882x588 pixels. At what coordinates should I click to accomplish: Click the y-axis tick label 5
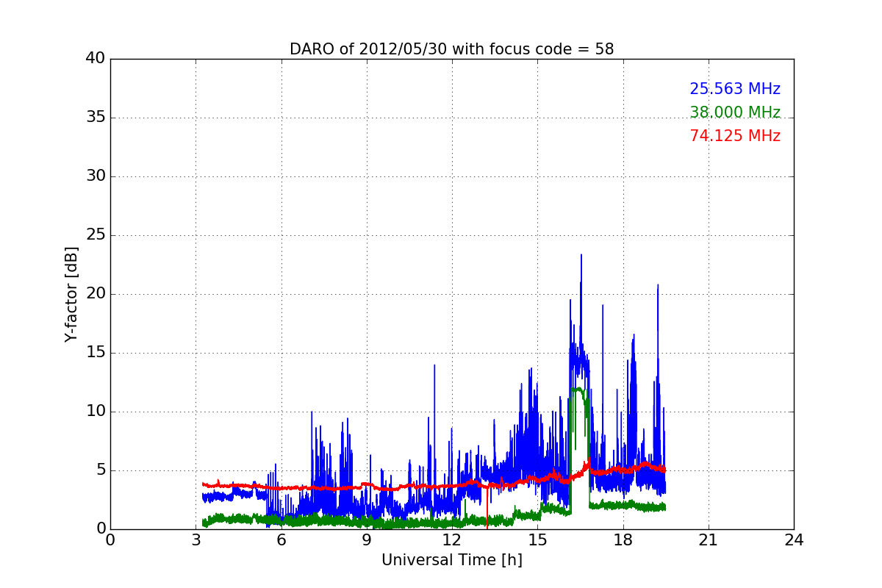(100, 470)
